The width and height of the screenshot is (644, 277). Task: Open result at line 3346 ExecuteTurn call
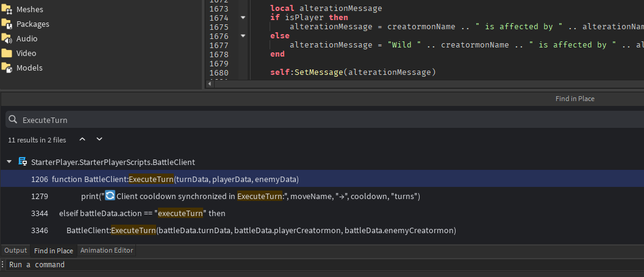[322, 231]
